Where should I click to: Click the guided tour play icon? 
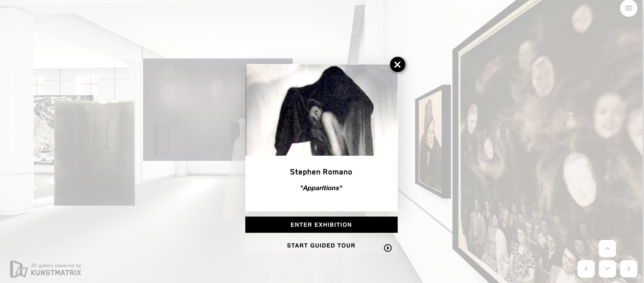click(x=388, y=248)
